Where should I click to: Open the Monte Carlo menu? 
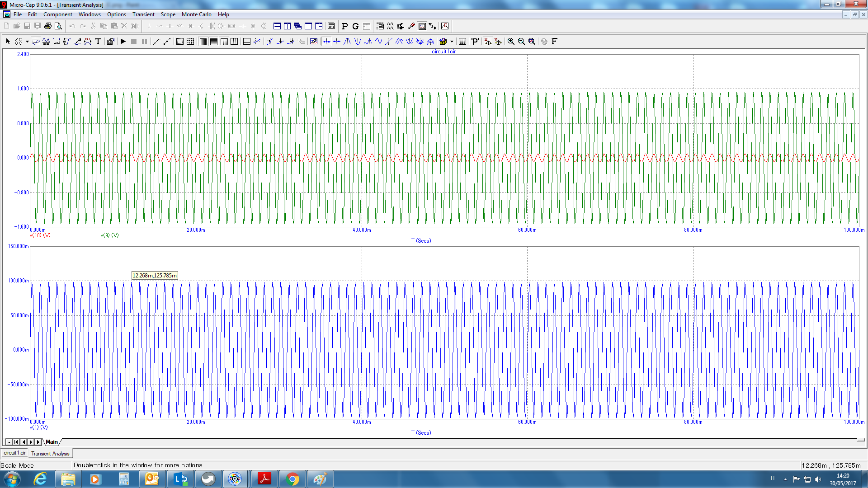[196, 14]
